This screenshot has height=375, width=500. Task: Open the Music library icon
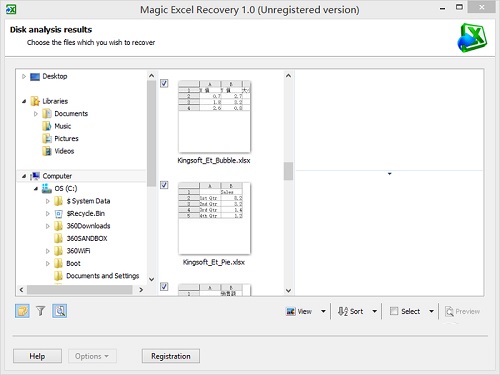(x=47, y=126)
